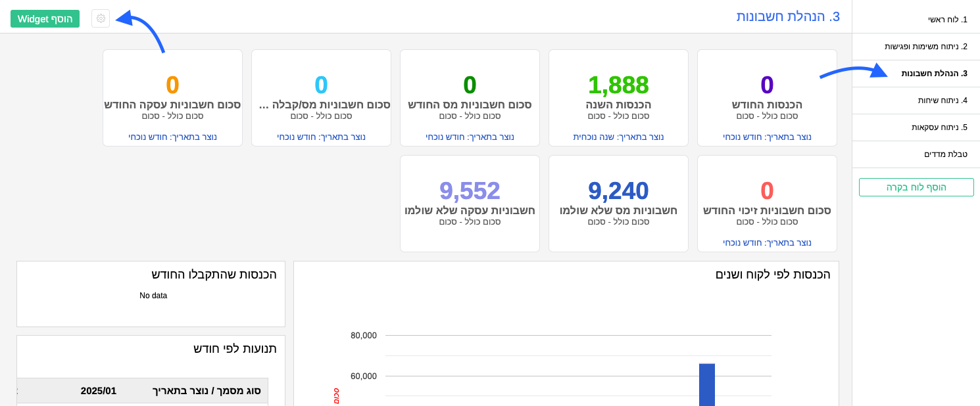Click the 1,888 value in 'הכנסות השנה' card
The width and height of the screenshot is (980, 406).
[618, 85]
